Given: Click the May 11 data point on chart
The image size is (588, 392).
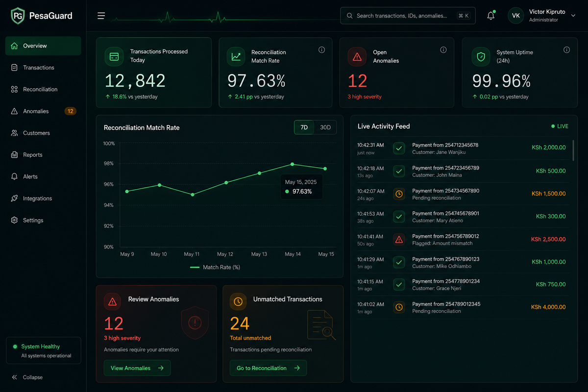Looking at the screenshot, I should pos(192,195).
